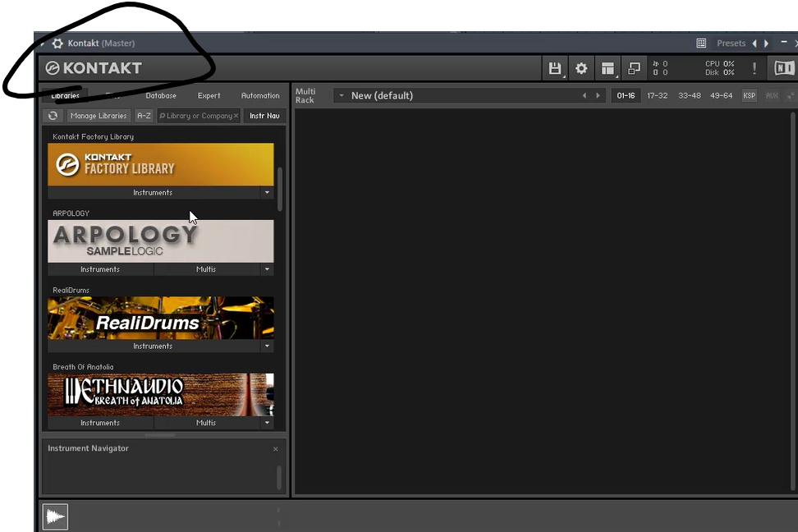Click the Kontakt Factory Library banner

(161, 164)
